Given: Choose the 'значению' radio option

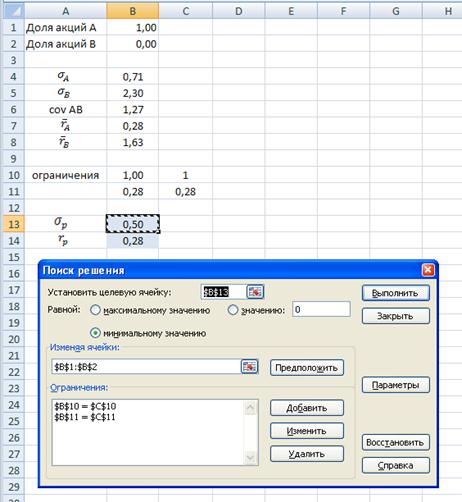Looking at the screenshot, I should 233,310.
